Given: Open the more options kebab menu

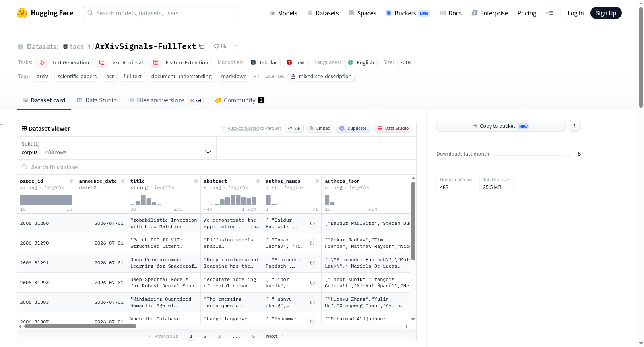Looking at the screenshot, I should point(574,126).
